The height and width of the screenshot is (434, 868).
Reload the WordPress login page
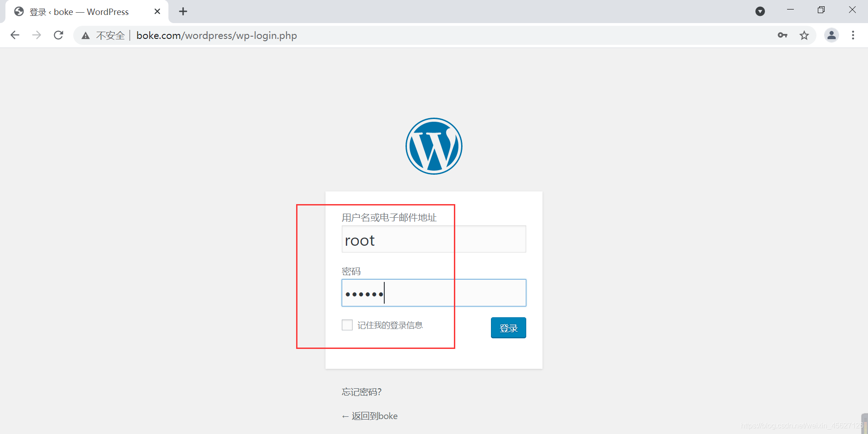point(58,35)
